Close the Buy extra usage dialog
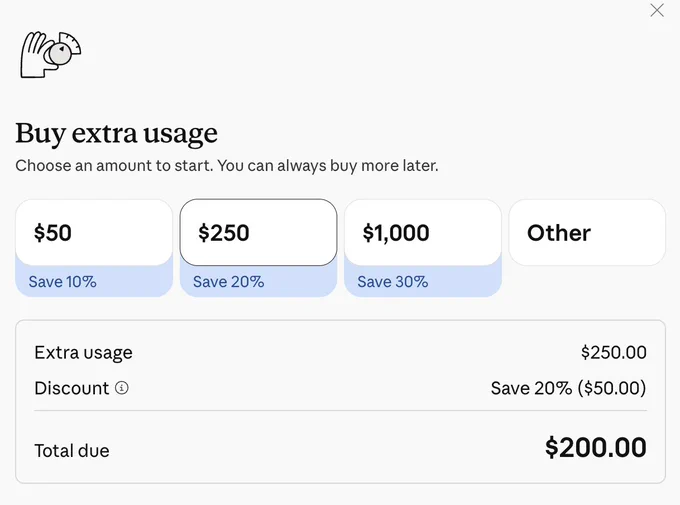This screenshot has width=680, height=505. [x=657, y=10]
